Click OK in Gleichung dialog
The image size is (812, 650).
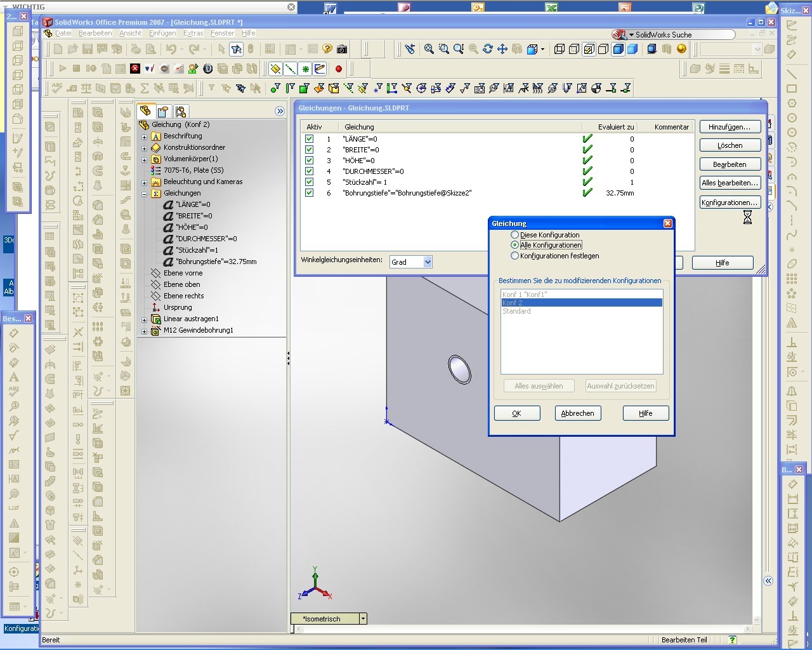pyautogui.click(x=516, y=413)
